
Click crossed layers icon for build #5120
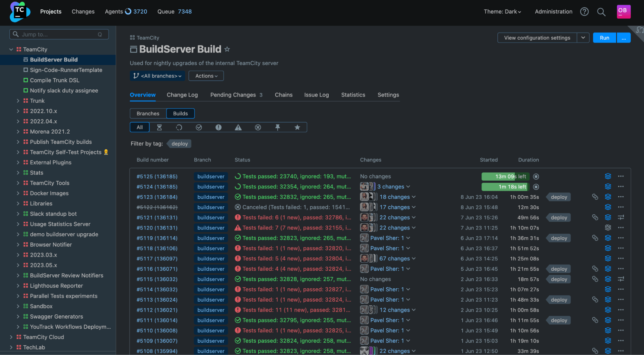tap(608, 228)
